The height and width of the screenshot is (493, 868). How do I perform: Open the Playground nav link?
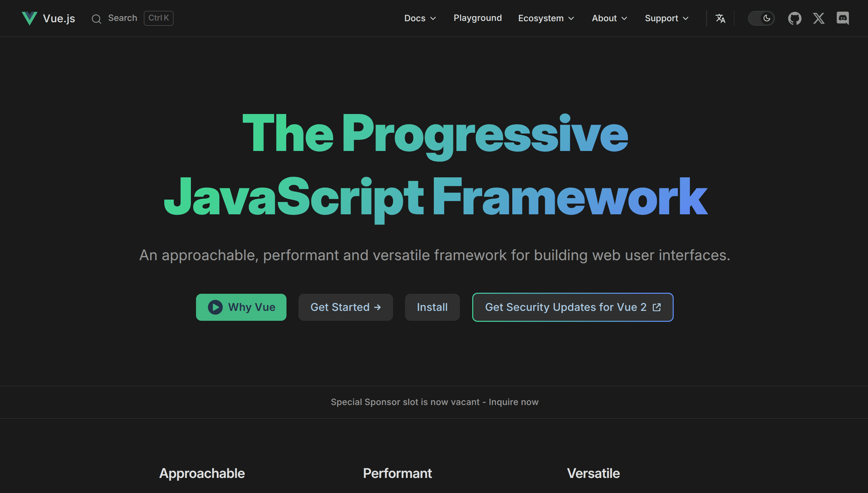pyautogui.click(x=478, y=18)
